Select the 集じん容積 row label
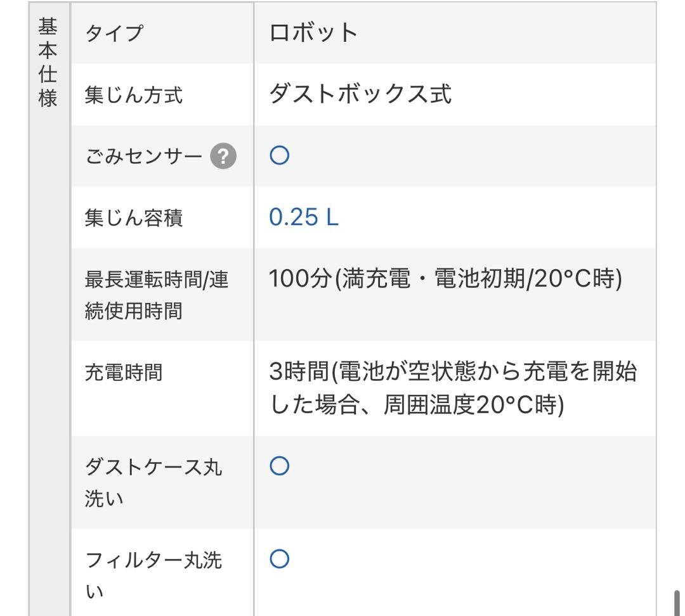Image resolution: width=685 pixels, height=616 pixels. tap(133, 218)
